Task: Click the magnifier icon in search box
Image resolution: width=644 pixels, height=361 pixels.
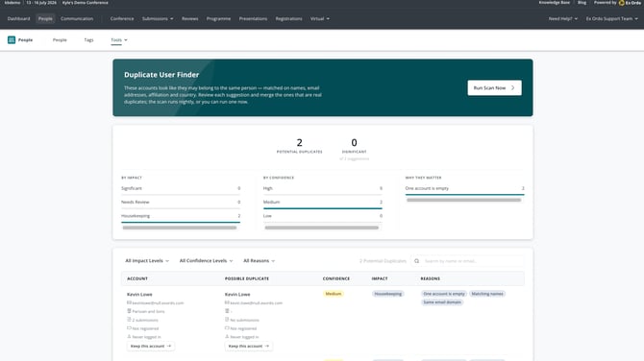Action: tap(416, 261)
